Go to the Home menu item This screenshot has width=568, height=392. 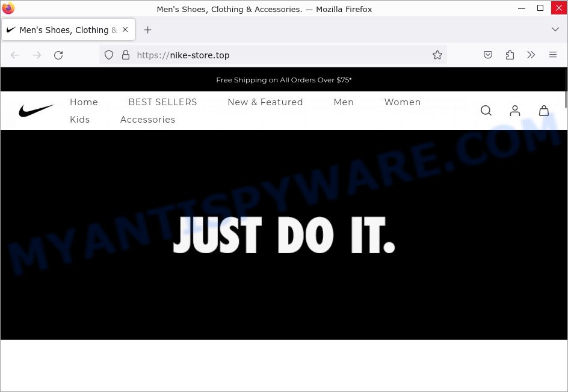coord(84,102)
